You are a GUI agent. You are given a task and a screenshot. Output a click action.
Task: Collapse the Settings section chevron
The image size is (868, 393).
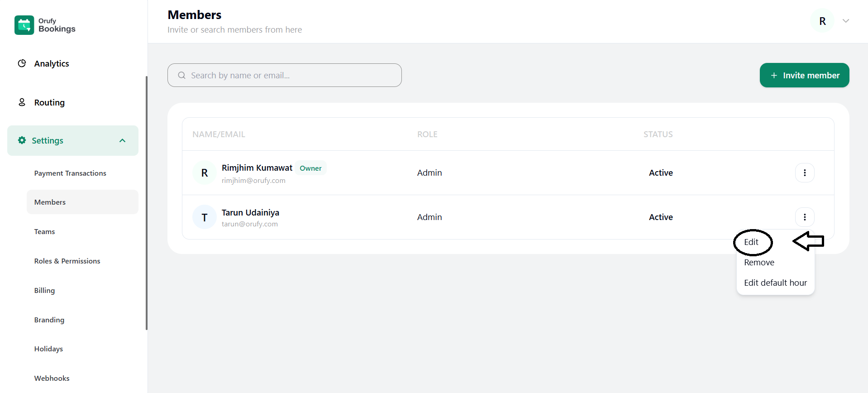click(122, 140)
